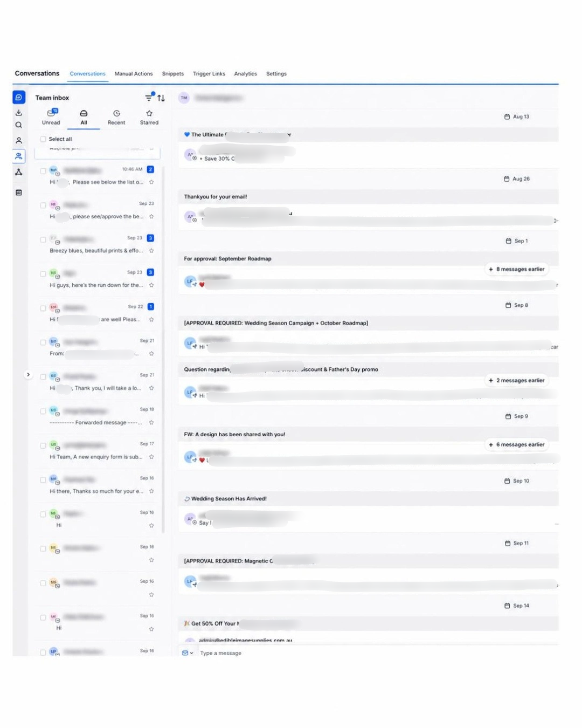Tick checkbox of 'Breezy blues' conversation
582x728 pixels.
click(43, 239)
